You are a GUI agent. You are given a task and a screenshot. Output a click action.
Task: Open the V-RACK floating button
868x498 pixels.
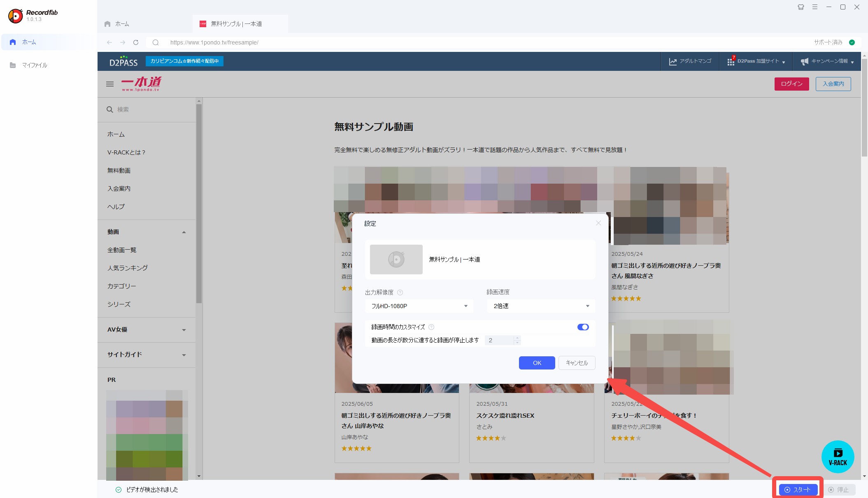(838, 457)
